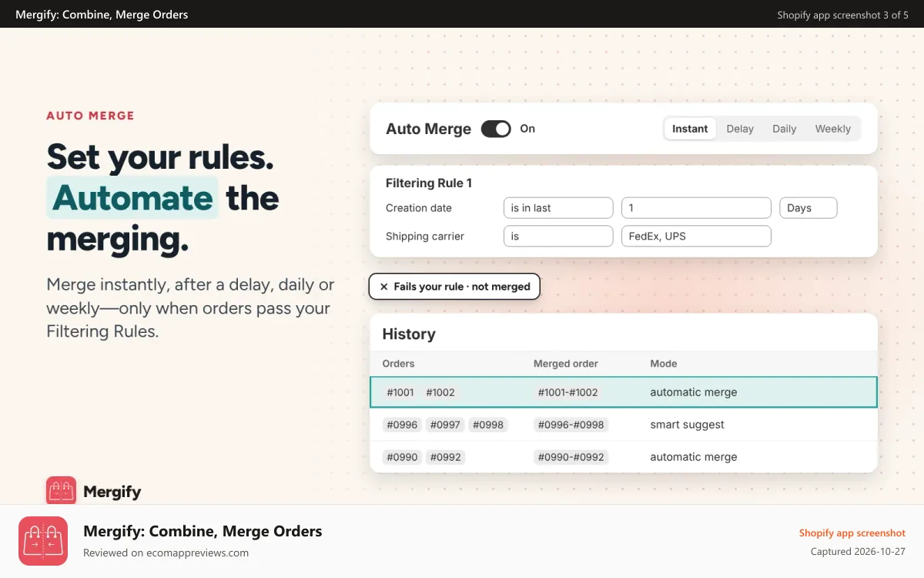The height and width of the screenshot is (578, 924).
Task: Open merged order #1001-#1002
Action: [x=567, y=392]
